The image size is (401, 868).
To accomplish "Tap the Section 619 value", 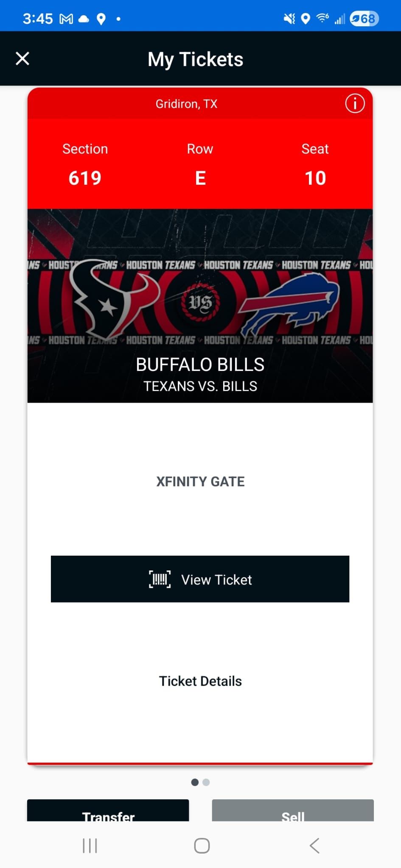I will [85, 178].
